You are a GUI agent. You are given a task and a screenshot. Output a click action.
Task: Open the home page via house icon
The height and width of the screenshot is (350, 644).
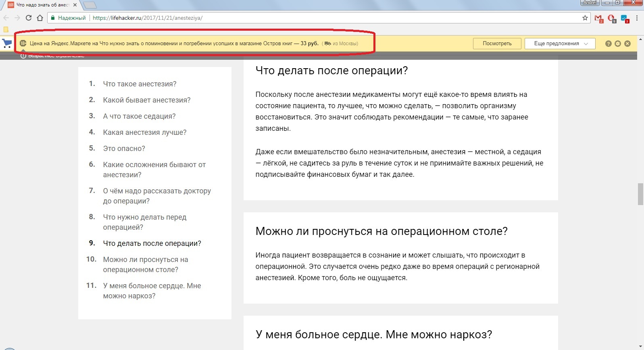click(x=40, y=18)
